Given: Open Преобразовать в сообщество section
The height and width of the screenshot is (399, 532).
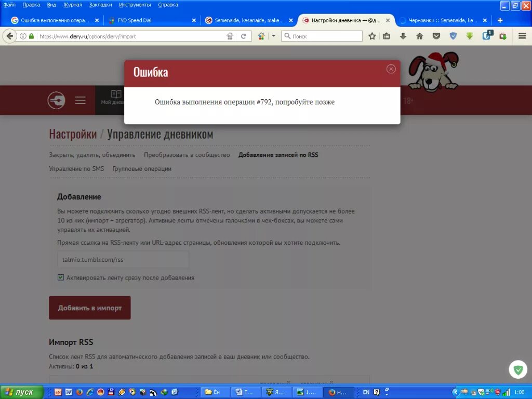Looking at the screenshot, I should pyautogui.click(x=187, y=155).
